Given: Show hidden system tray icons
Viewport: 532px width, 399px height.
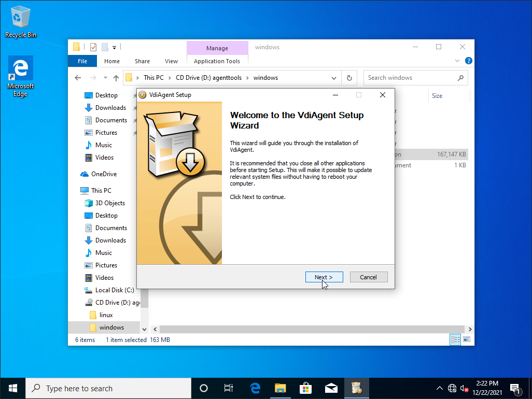Looking at the screenshot, I should (x=439, y=389).
